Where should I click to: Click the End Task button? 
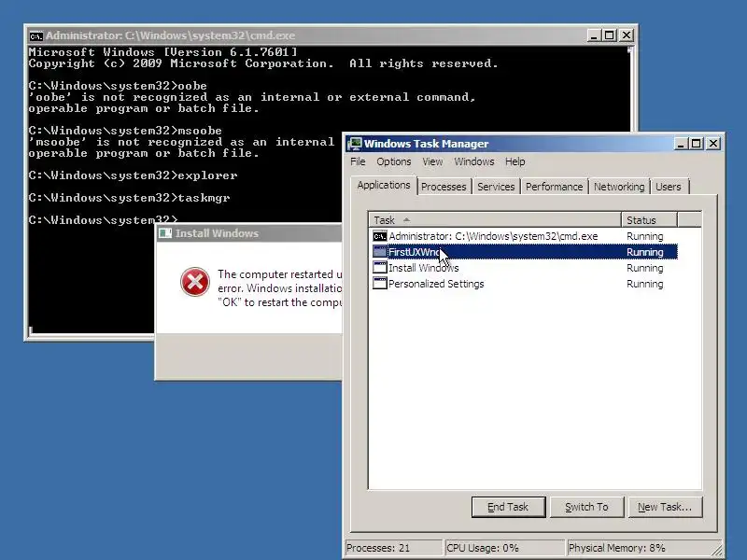pos(508,507)
